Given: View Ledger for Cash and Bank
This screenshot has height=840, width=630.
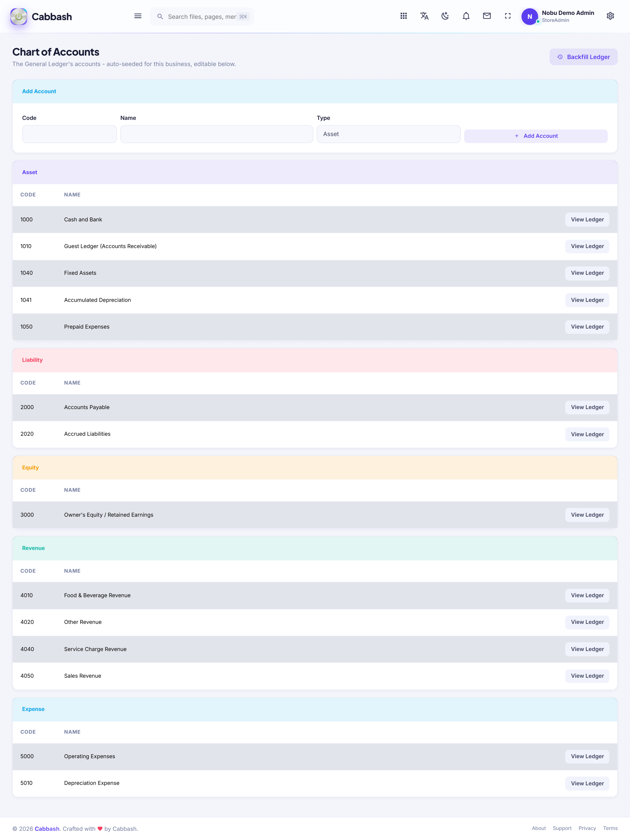Looking at the screenshot, I should (587, 219).
